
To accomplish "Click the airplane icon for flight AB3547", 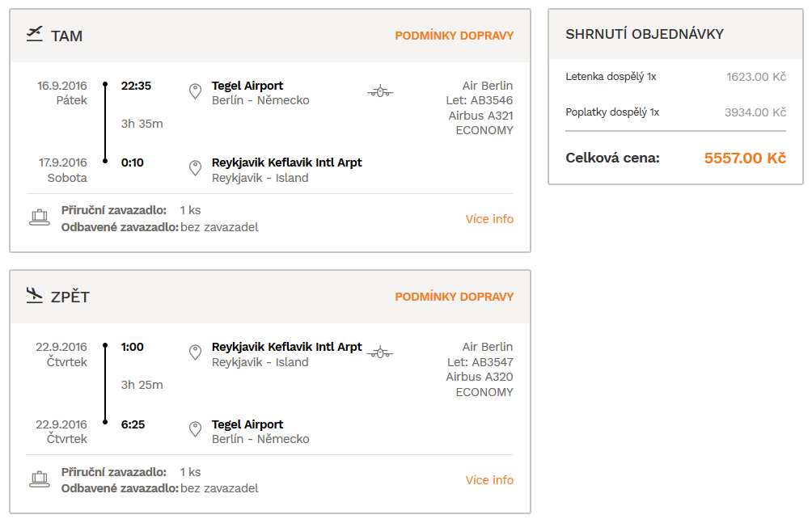I will pyautogui.click(x=380, y=353).
